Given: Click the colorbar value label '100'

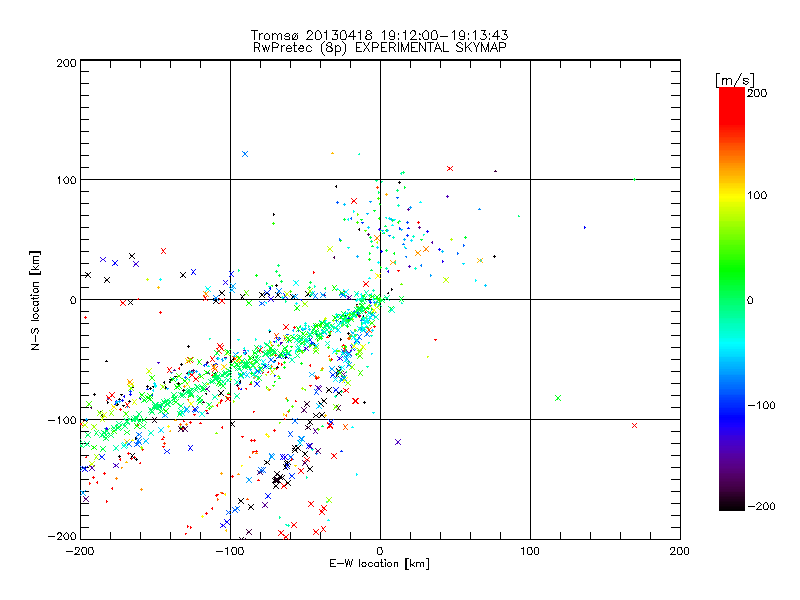Looking at the screenshot, I should point(757,195).
